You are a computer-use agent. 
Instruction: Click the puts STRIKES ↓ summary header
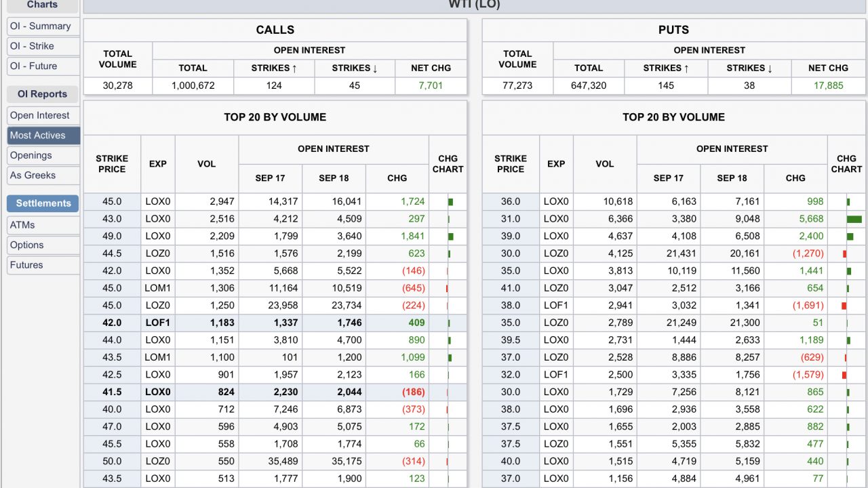pos(749,68)
